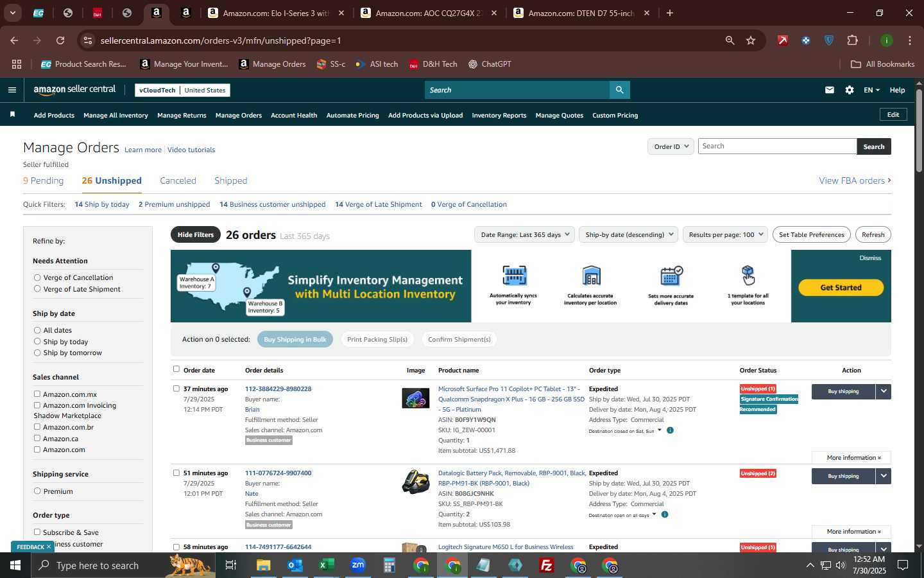Screen dimensions: 924x578
Task: Open the Chrome three-dot menu
Action: (909, 40)
